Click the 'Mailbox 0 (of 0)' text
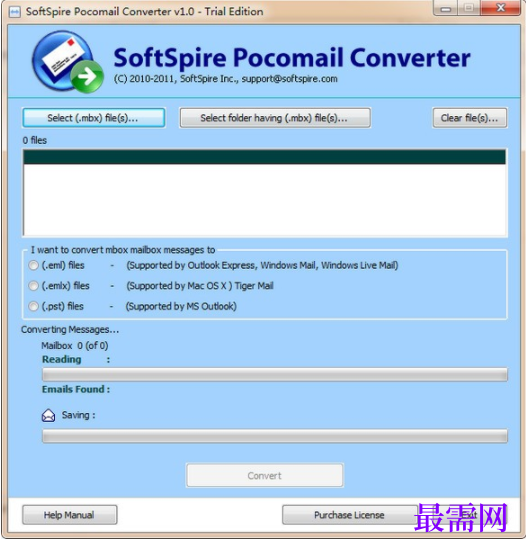526x549 pixels. click(75, 346)
